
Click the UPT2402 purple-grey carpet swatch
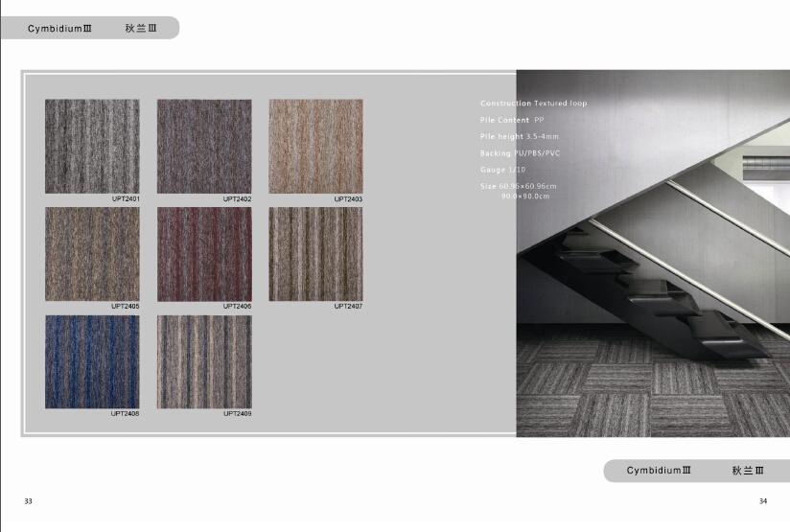204,146
